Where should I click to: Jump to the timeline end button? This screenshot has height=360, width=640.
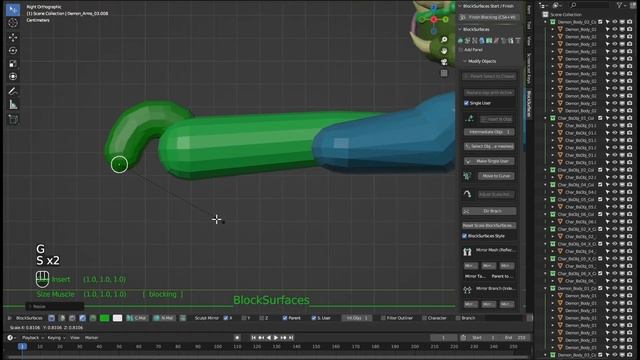pos(291,338)
